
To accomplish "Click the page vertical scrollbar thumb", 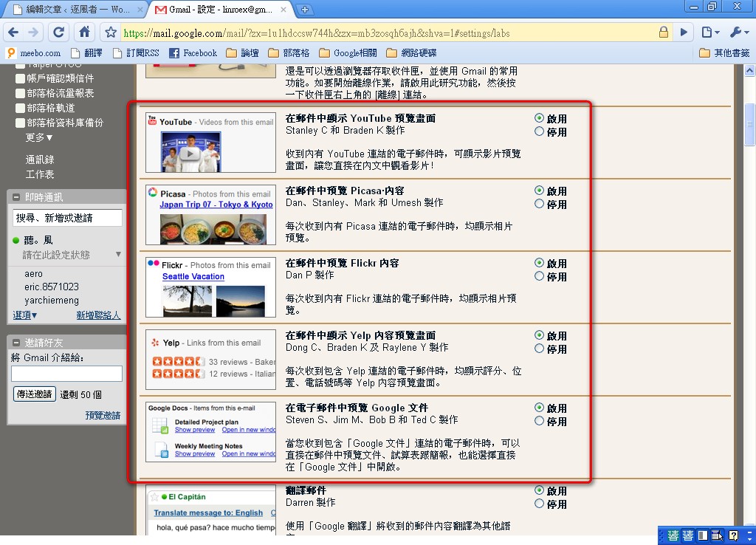I will [x=750, y=124].
